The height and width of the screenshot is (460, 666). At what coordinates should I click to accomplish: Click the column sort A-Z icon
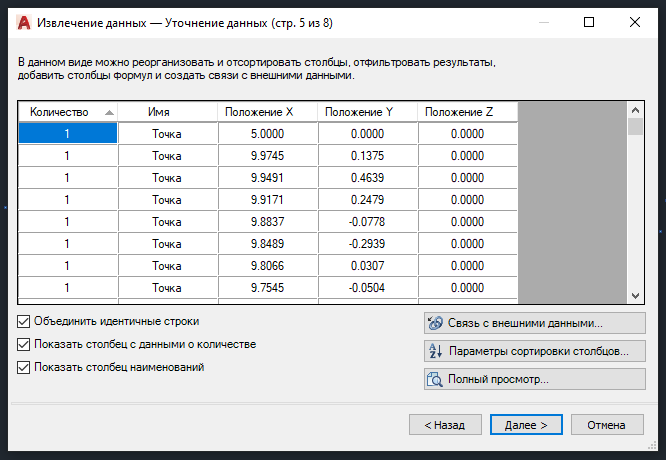point(435,351)
